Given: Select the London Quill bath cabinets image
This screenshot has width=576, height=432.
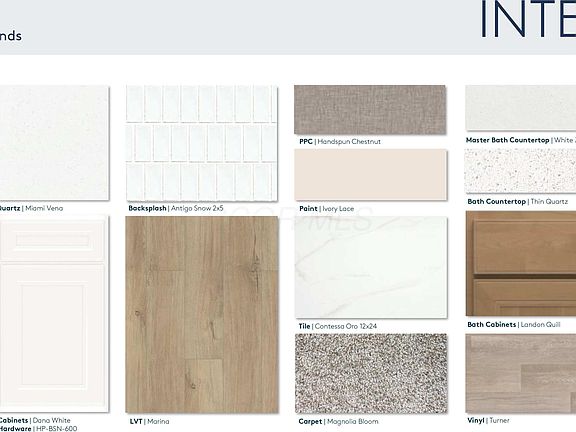Looking at the screenshot, I should [x=521, y=263].
